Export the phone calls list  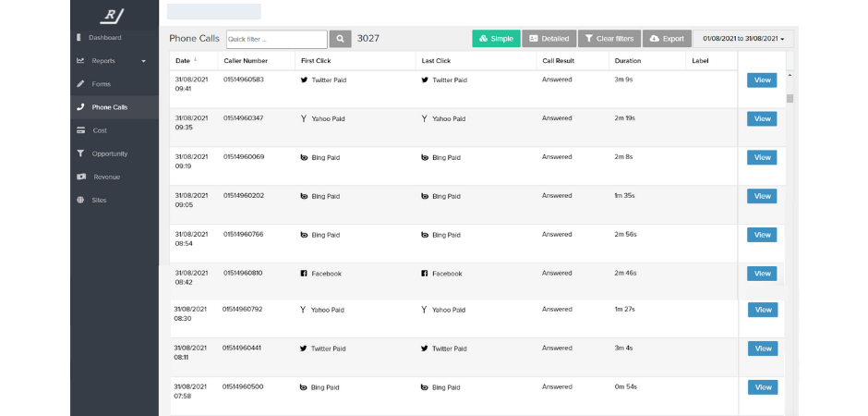[667, 39]
